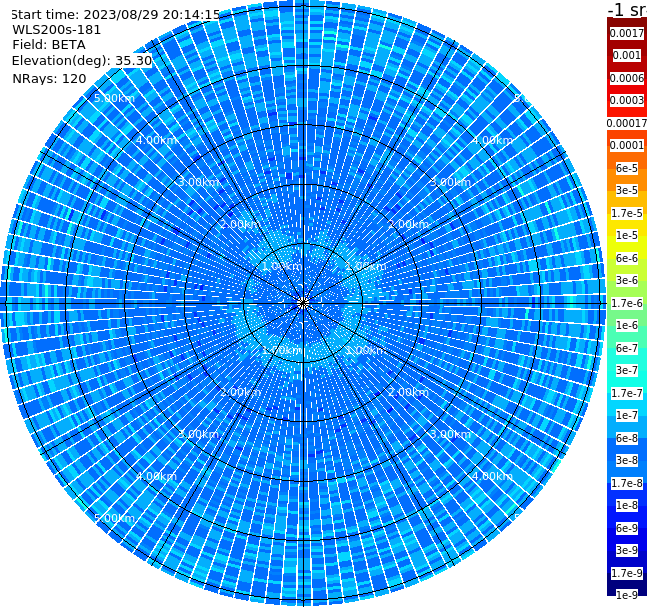The image size is (647, 607).
Task: Click the lower-right 2.00km ring label
Action: [x=408, y=392]
